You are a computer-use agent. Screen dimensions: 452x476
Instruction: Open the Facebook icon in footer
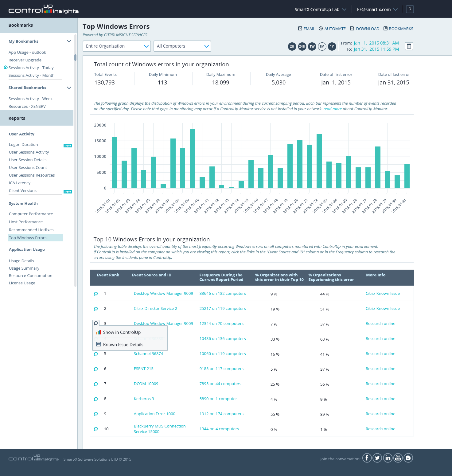pos(367,458)
